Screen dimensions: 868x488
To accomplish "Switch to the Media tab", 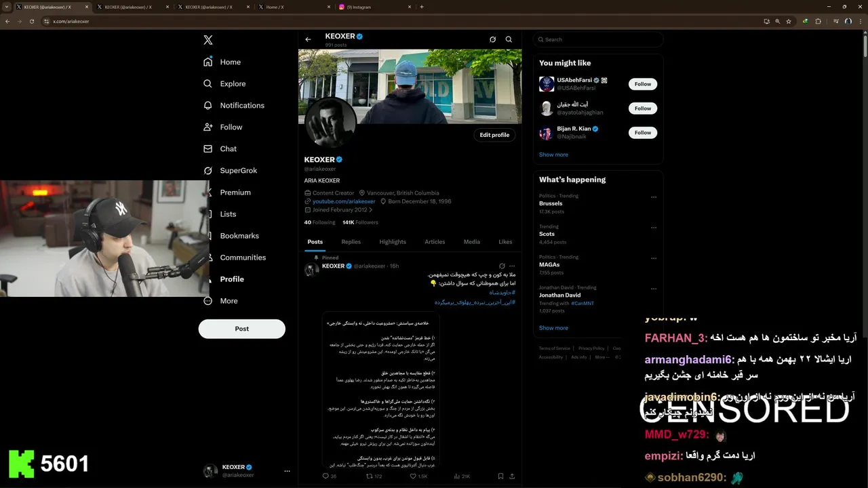I will coord(471,242).
